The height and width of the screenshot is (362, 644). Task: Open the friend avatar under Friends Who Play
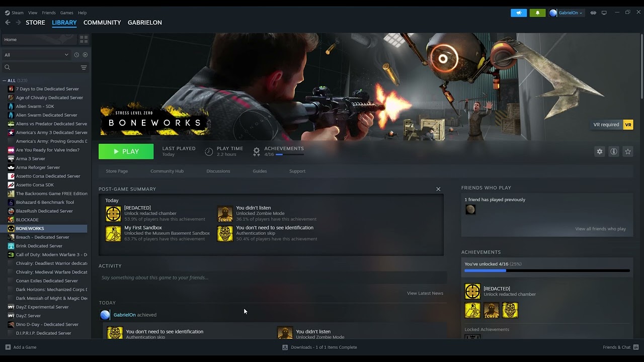coord(470,210)
